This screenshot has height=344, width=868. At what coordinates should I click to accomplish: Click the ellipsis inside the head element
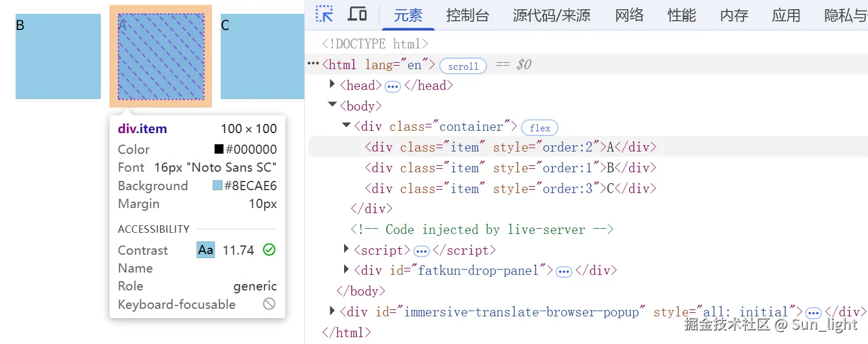(393, 86)
